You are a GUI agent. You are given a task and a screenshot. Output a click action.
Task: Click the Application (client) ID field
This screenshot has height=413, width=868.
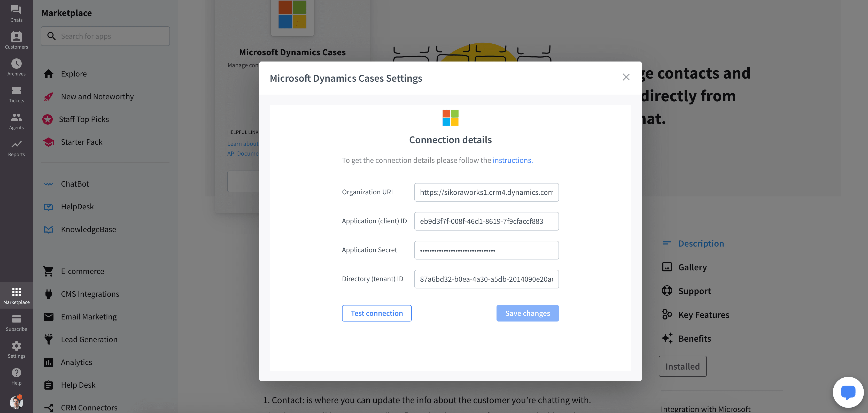pos(486,221)
